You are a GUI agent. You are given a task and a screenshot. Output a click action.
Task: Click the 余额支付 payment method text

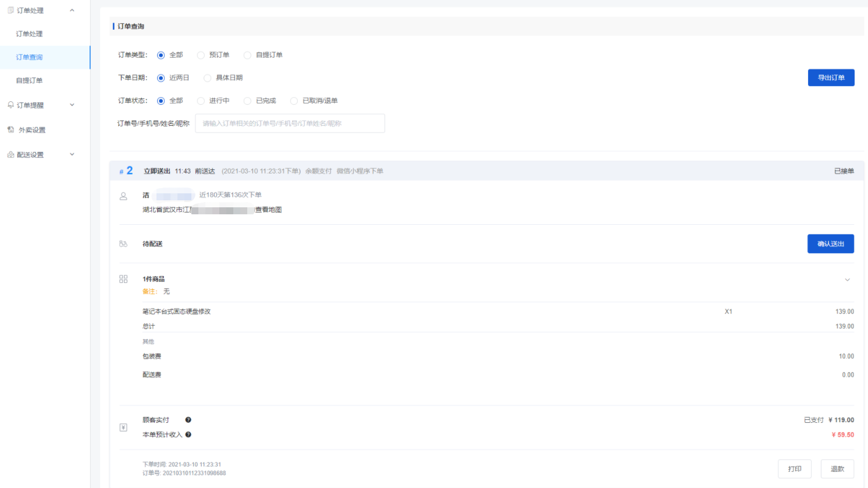point(318,171)
